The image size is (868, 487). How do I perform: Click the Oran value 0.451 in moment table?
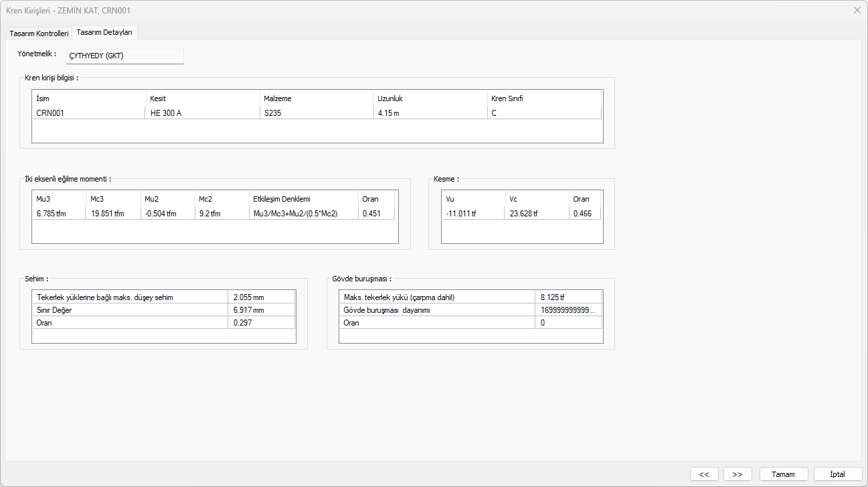(x=375, y=214)
